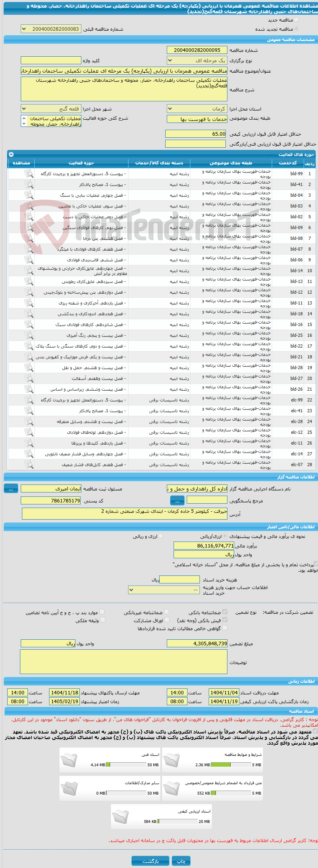This screenshot has width=318, height=868.
Task: Open view icon for row elc-41
Action: coord(29,411)
